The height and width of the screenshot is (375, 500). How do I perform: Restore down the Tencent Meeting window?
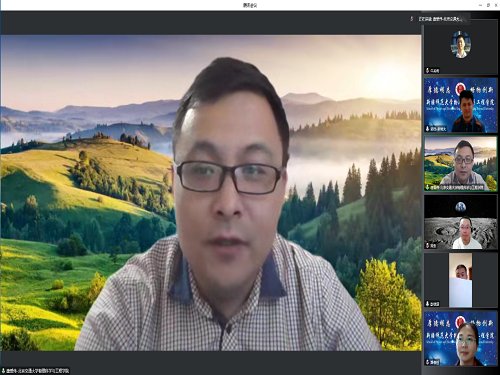488,5
